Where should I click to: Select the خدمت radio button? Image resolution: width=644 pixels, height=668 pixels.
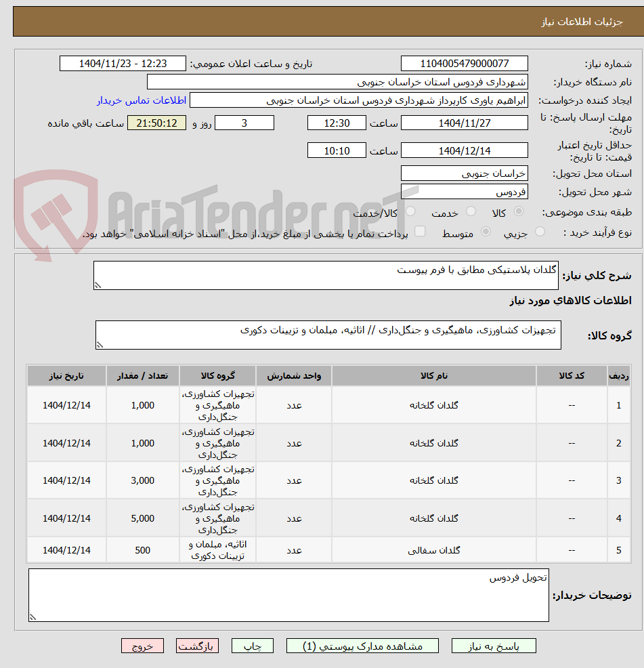471,211
